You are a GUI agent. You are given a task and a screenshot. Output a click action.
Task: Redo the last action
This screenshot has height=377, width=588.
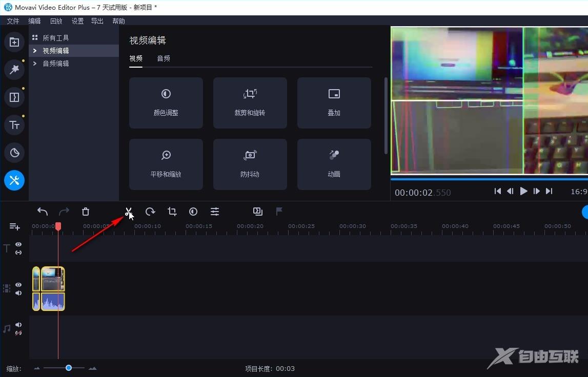tap(64, 212)
